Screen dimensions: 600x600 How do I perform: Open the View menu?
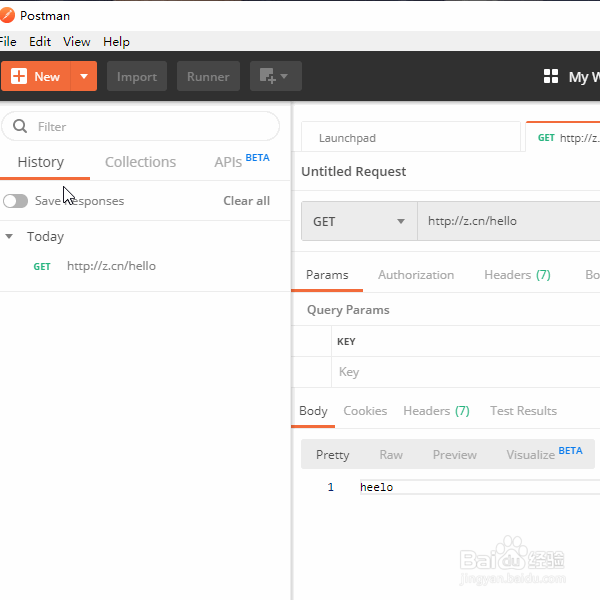[77, 41]
